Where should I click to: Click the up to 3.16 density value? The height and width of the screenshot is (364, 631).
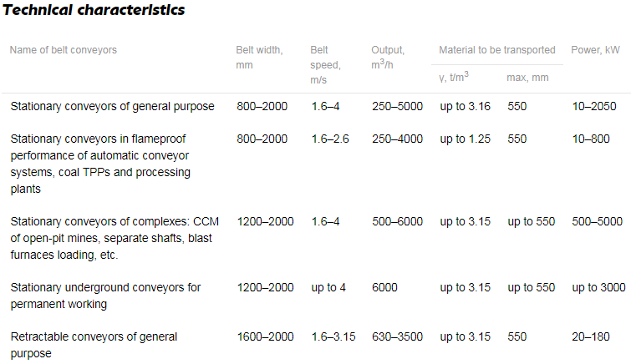click(x=465, y=106)
